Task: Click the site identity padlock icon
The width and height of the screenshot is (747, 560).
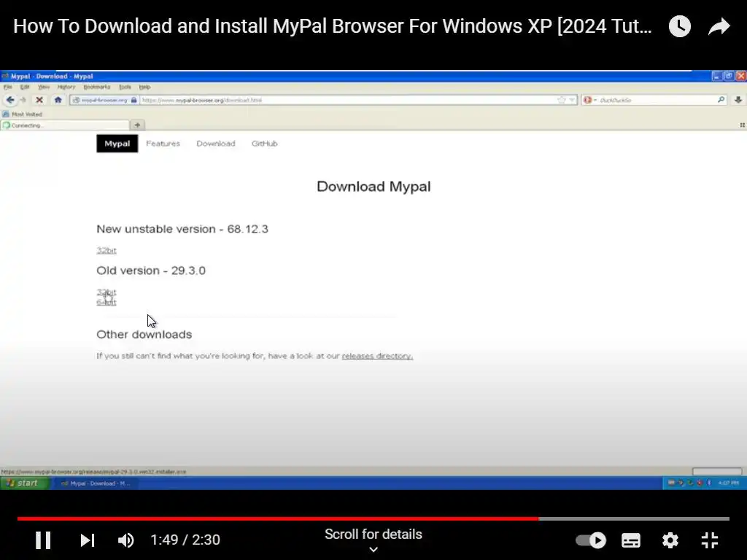Action: [x=134, y=100]
